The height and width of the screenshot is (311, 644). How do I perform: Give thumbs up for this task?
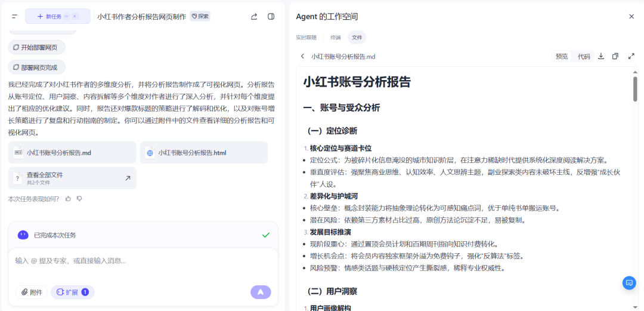tap(68, 199)
